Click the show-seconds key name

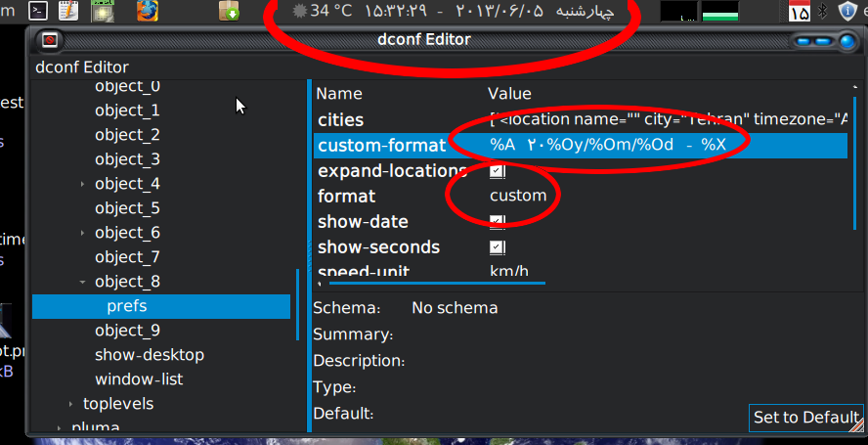[378, 247]
